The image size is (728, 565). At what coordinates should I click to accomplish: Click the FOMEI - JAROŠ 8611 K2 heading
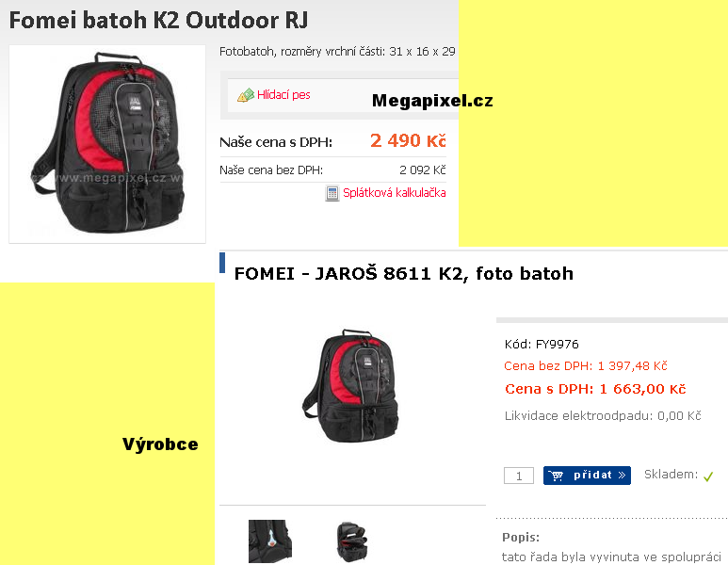coord(403,273)
